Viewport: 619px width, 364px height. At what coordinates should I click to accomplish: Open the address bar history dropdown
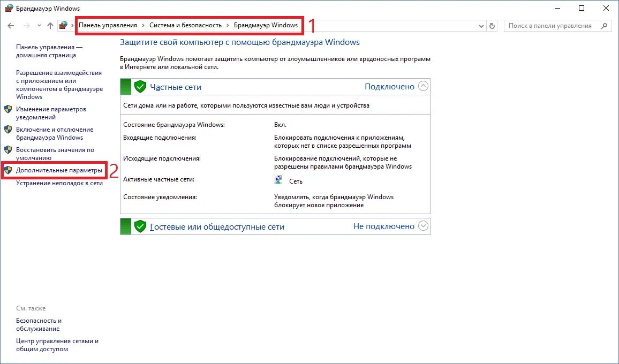point(481,26)
